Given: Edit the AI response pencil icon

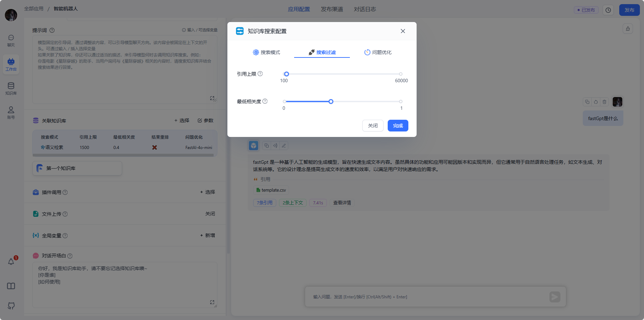Looking at the screenshot, I should [284, 146].
